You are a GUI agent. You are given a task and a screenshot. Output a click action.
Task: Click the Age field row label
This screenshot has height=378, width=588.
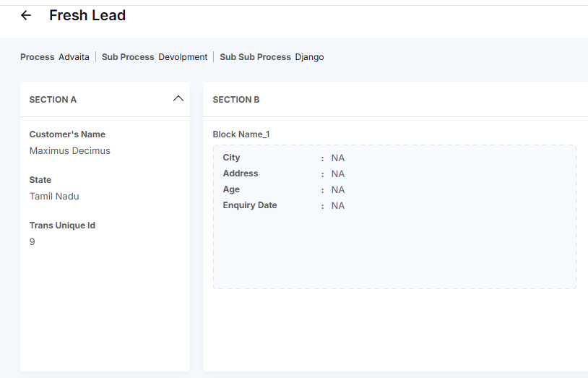point(231,189)
